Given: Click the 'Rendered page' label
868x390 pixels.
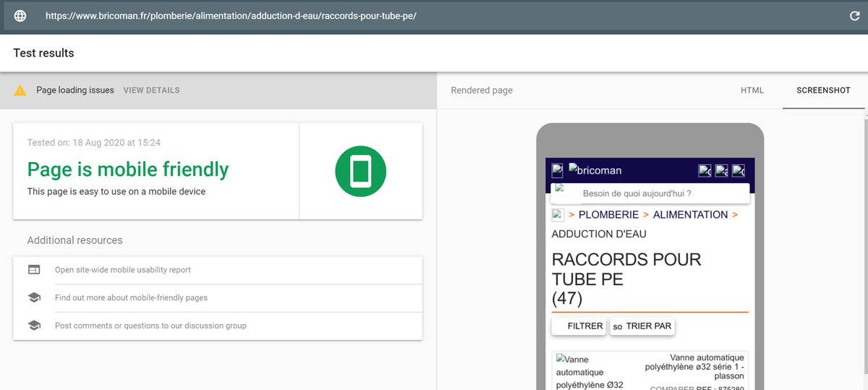Looking at the screenshot, I should click(482, 90).
